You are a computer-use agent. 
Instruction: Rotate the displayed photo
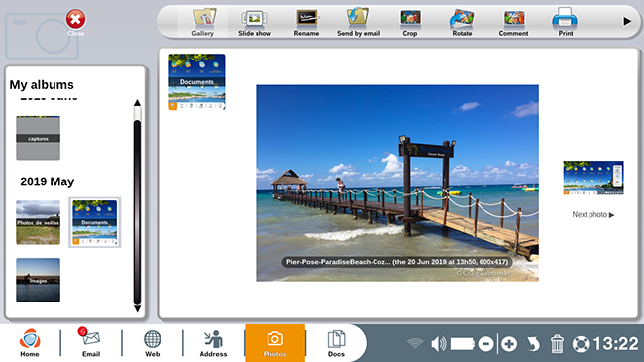point(462,22)
